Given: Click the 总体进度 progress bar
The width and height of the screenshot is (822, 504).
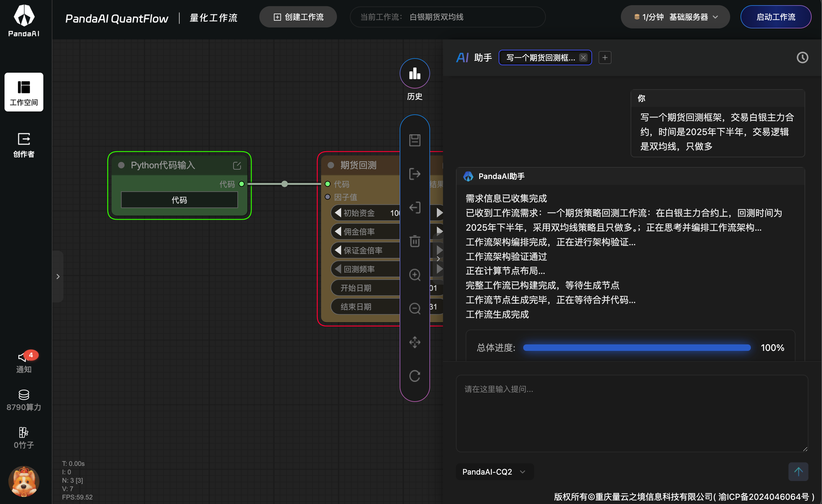Looking at the screenshot, I should point(637,348).
